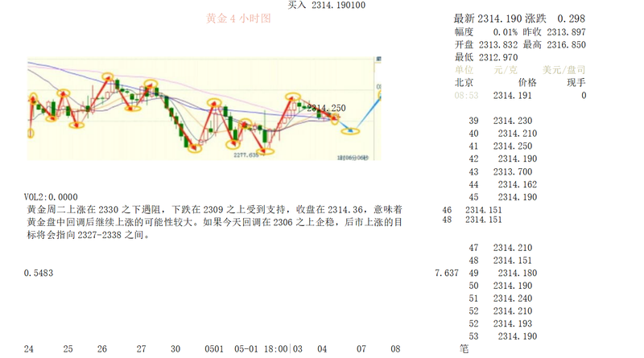Image resolution: width=644 pixels, height=358 pixels.
Task: Click the 最低 2312.970 low price
Action: click(486, 57)
